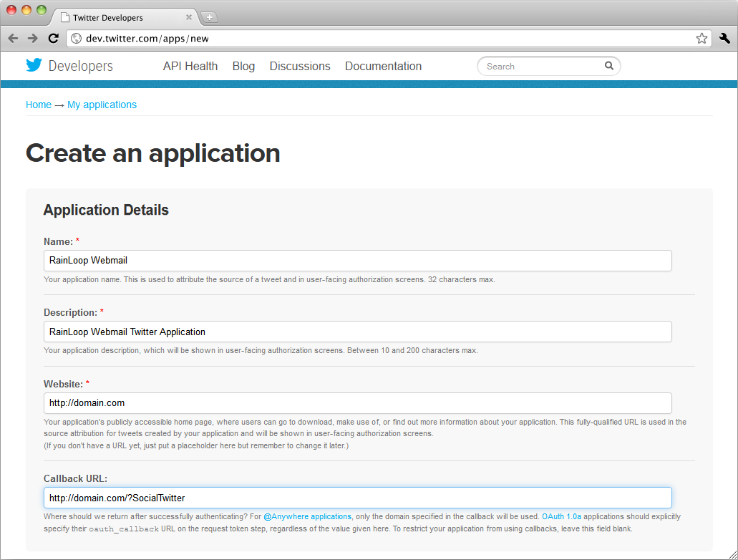Go to the Blog navigation item
The height and width of the screenshot is (560, 738).
(x=243, y=66)
